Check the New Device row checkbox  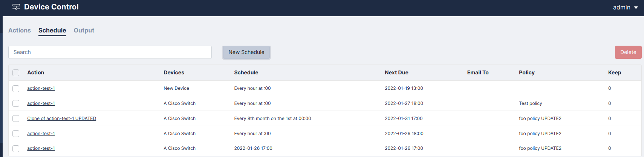click(x=16, y=88)
